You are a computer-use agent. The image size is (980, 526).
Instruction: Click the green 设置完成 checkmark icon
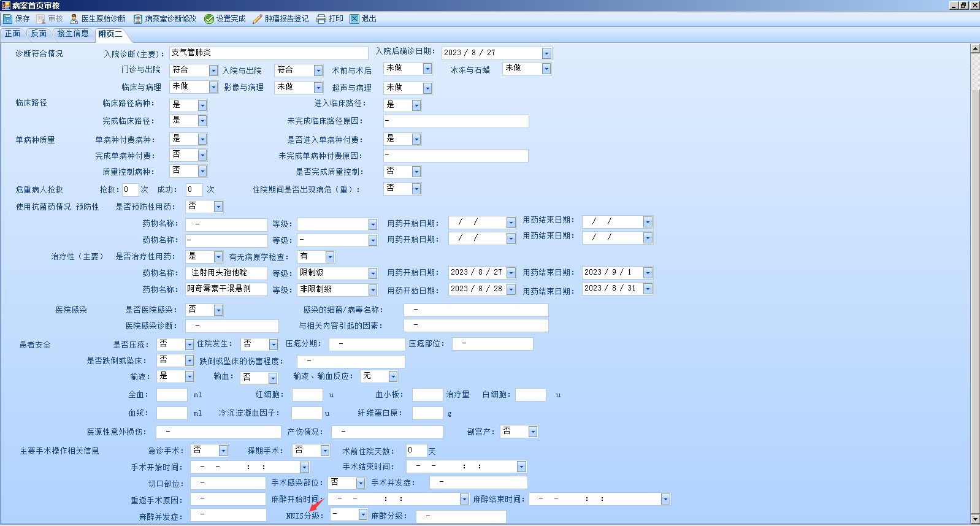209,19
